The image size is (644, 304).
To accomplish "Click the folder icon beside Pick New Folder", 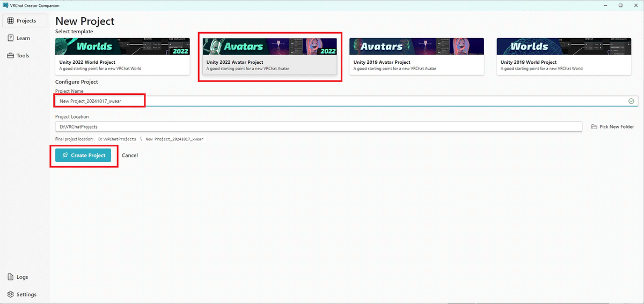I will pos(594,127).
